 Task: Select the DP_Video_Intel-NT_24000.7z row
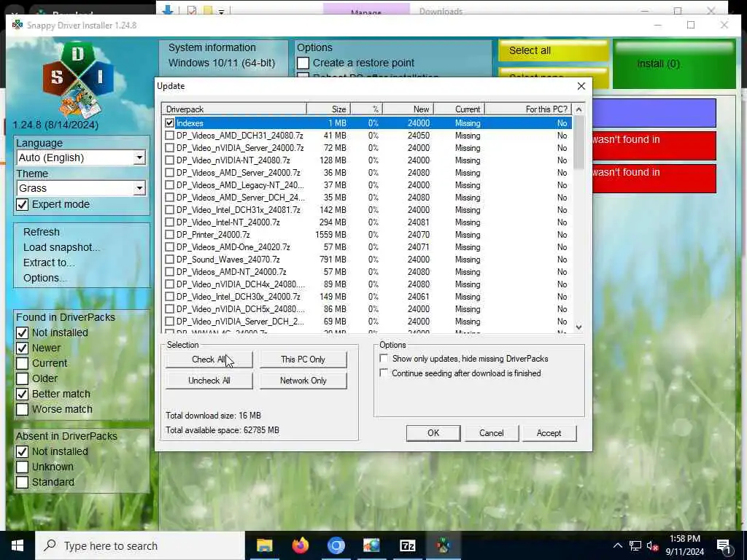coord(366,222)
